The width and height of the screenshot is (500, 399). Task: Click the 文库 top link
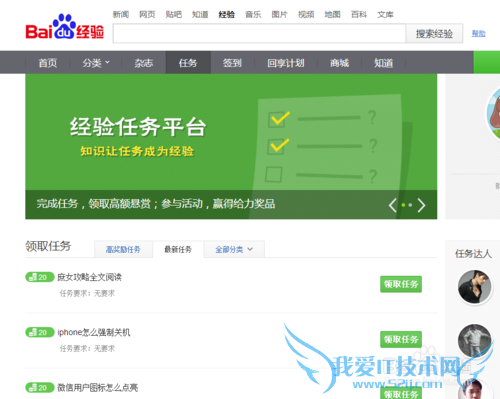(x=385, y=14)
